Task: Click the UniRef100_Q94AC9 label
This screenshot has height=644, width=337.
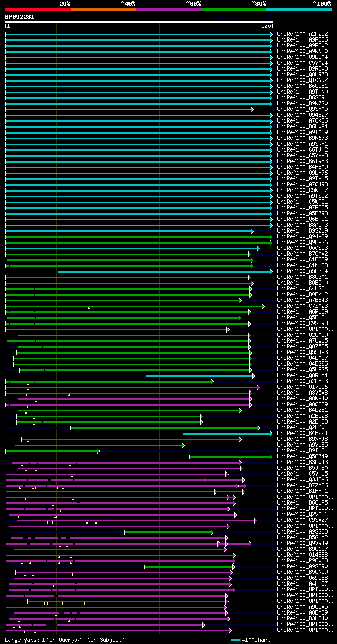Action: tap(302, 237)
